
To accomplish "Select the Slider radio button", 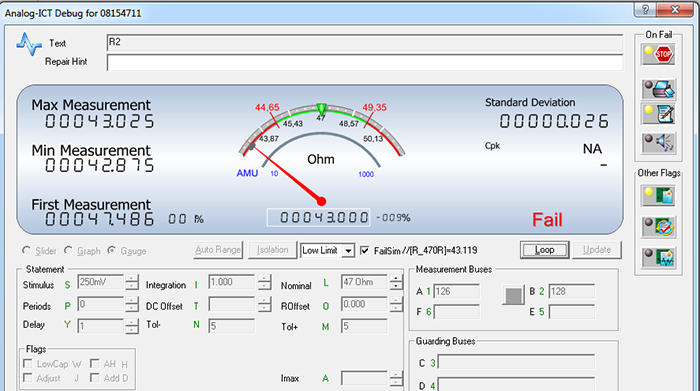I will (x=26, y=250).
